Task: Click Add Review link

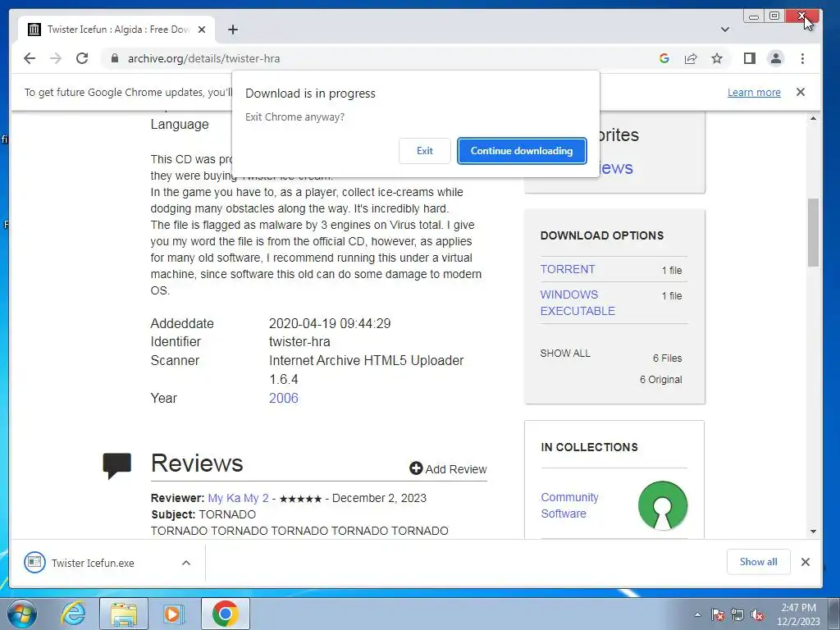Action: click(448, 468)
